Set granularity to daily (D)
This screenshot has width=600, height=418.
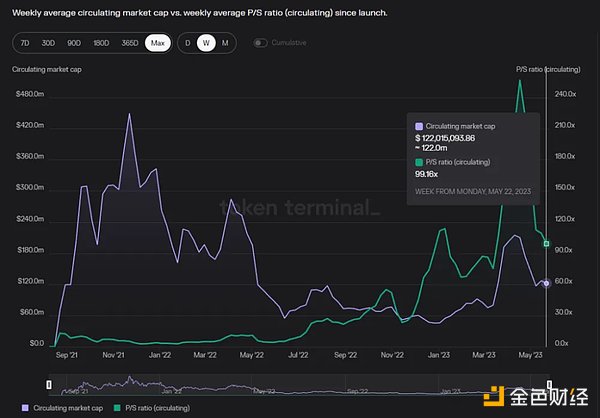click(187, 43)
